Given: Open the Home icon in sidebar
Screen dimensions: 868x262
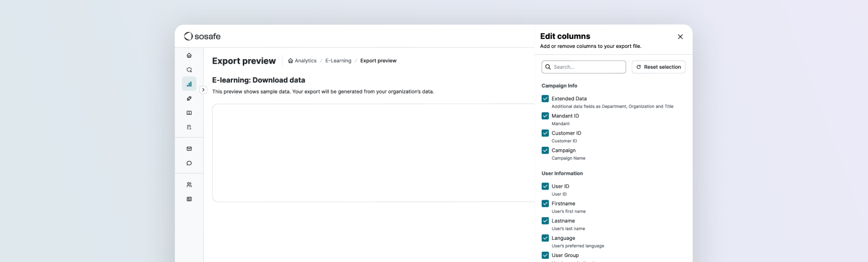Looking at the screenshot, I should [189, 56].
